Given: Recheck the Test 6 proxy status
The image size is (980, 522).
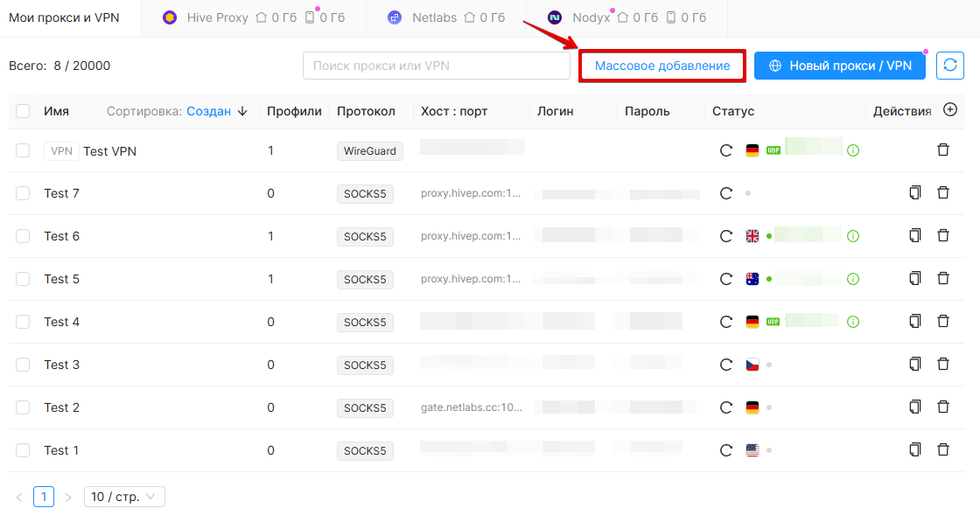Looking at the screenshot, I should point(725,236).
